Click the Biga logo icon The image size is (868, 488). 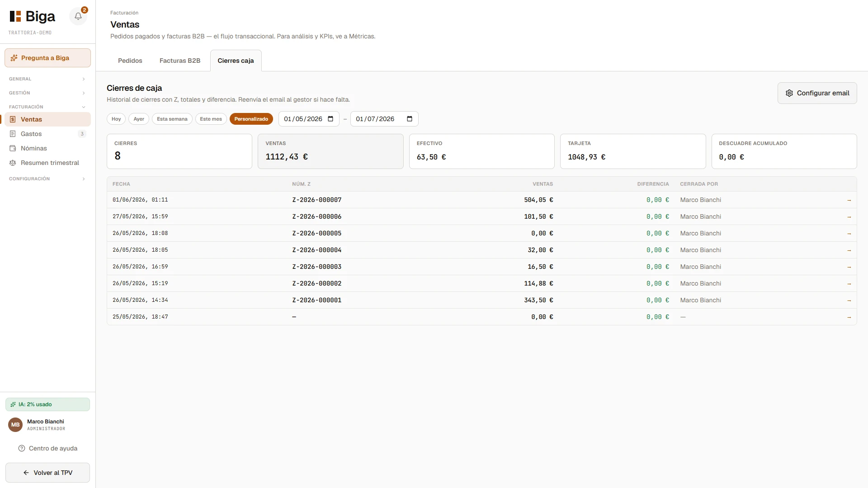(15, 16)
